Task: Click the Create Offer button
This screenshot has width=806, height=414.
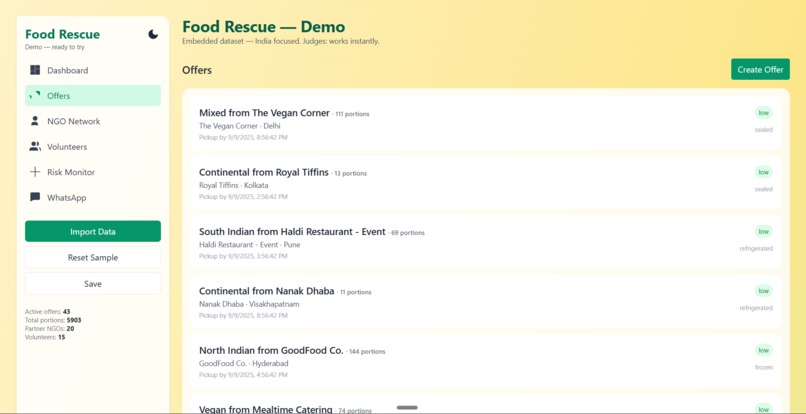Action: pyautogui.click(x=760, y=69)
